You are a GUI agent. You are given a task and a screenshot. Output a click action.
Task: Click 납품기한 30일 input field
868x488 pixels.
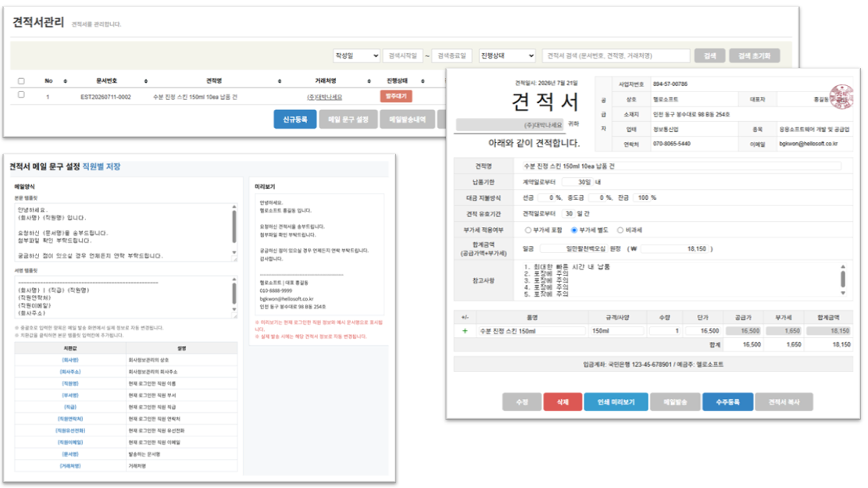(x=577, y=182)
